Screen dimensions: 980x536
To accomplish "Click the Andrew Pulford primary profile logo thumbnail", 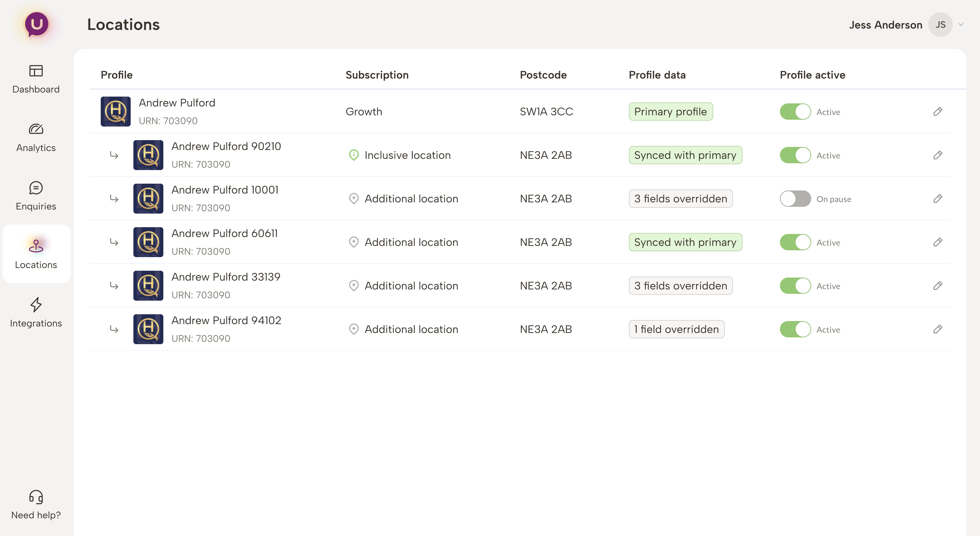I will click(x=116, y=111).
